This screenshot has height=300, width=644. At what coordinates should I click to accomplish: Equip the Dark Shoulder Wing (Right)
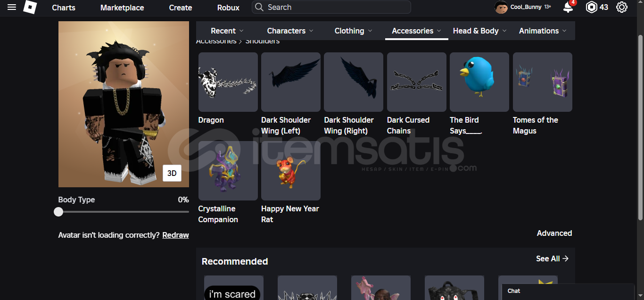point(354,82)
